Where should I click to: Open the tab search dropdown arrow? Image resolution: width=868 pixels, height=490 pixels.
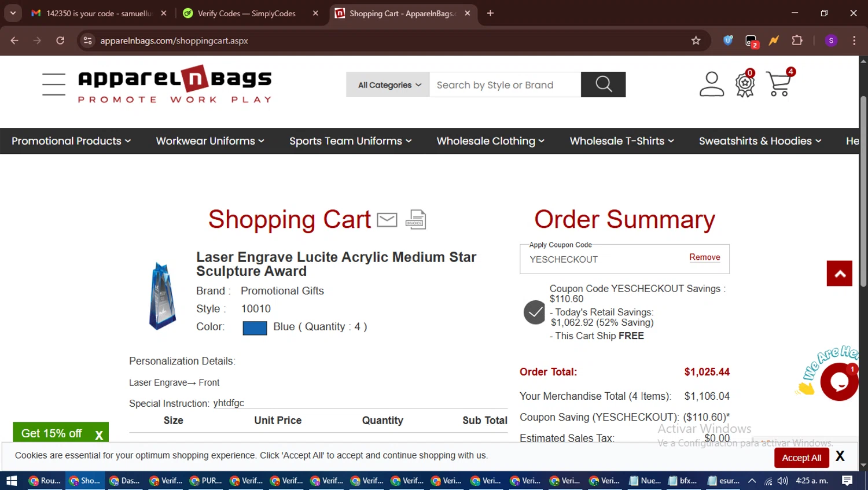tap(13, 13)
